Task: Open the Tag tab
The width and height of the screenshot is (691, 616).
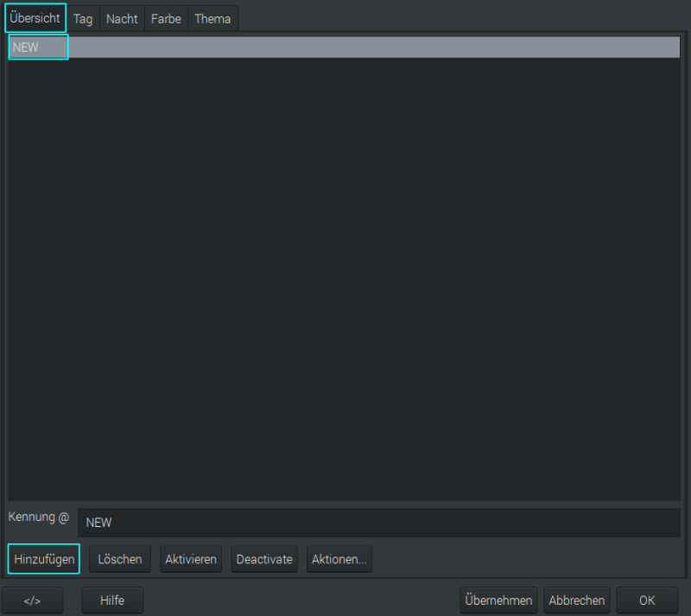Action: [x=83, y=19]
